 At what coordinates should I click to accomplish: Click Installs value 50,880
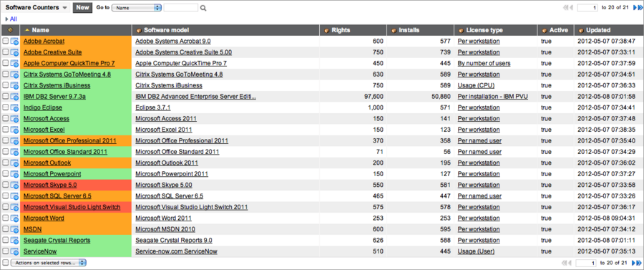pyautogui.click(x=441, y=97)
